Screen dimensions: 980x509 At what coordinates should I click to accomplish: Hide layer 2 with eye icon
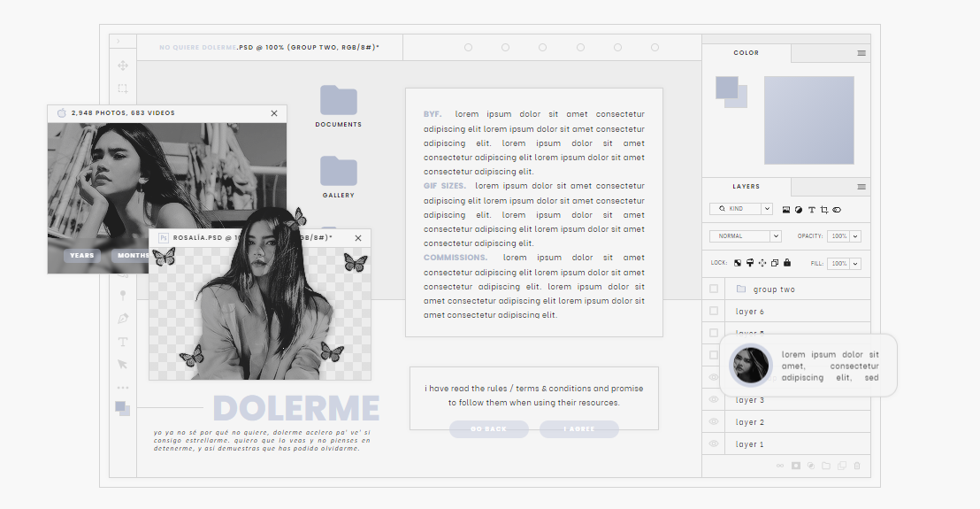[x=714, y=421]
